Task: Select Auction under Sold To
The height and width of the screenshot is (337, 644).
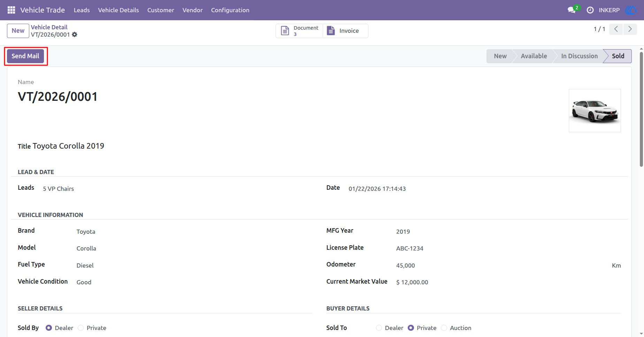Action: pyautogui.click(x=444, y=328)
